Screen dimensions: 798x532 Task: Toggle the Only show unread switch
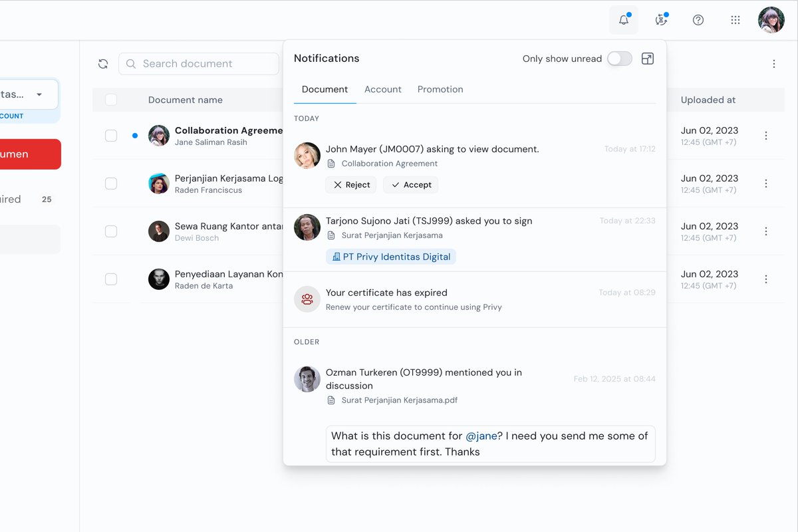(x=620, y=59)
